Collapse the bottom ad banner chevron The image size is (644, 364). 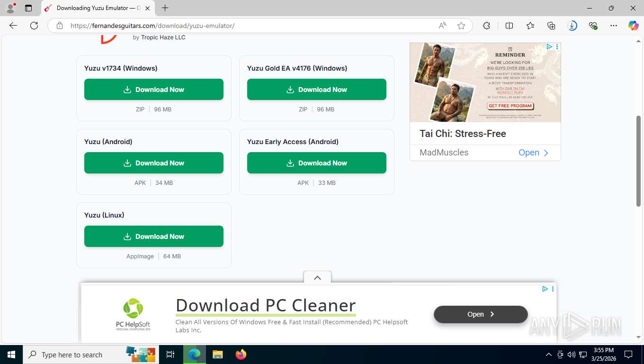click(318, 277)
